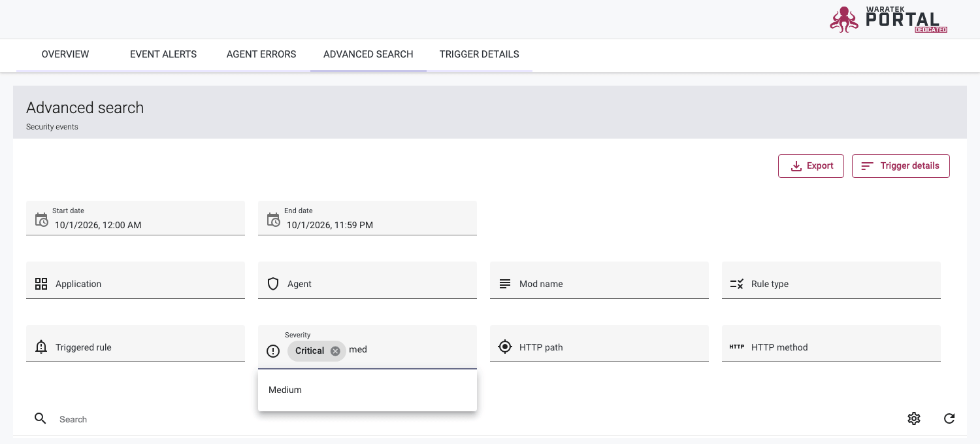Click the End date calendar icon
Image resolution: width=980 pixels, height=444 pixels.
273,220
